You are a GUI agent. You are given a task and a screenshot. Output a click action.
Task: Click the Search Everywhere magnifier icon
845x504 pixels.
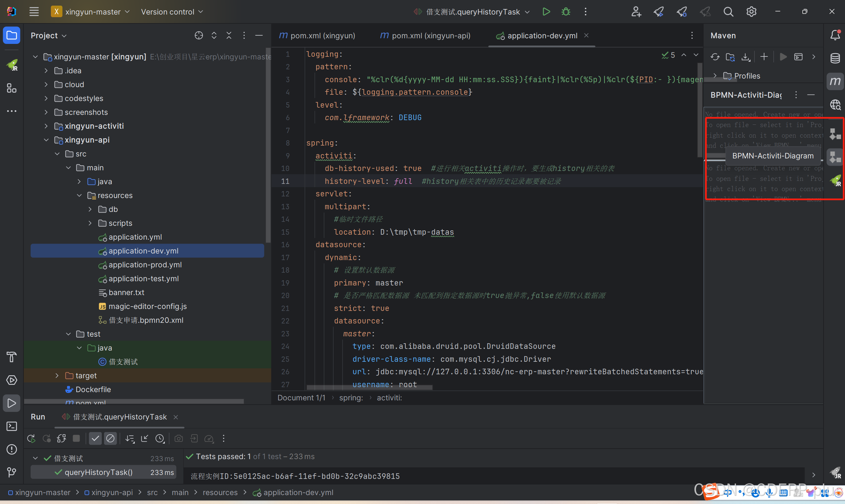click(x=728, y=12)
